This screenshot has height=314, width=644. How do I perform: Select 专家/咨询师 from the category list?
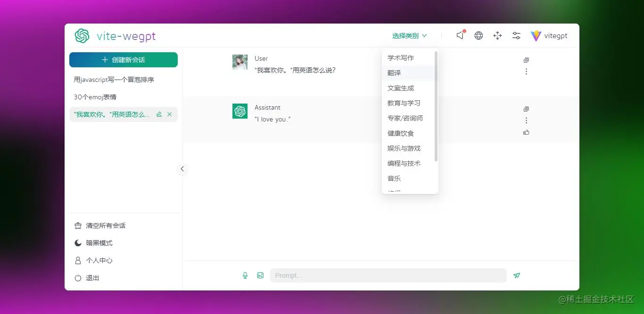pos(408,118)
